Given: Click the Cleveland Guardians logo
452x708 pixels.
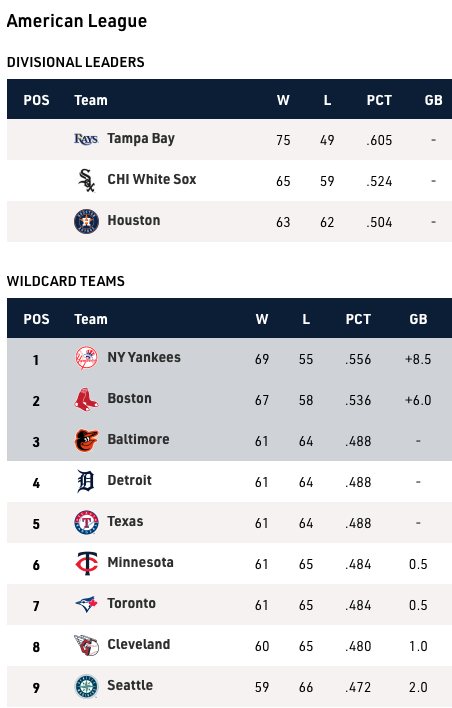Looking at the screenshot, I should click(86, 646).
